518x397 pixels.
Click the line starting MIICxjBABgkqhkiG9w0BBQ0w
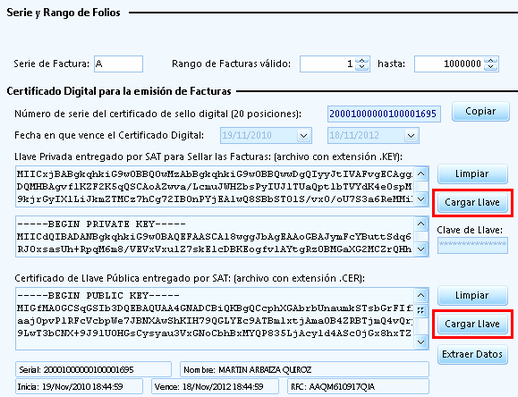pyautogui.click(x=215, y=174)
